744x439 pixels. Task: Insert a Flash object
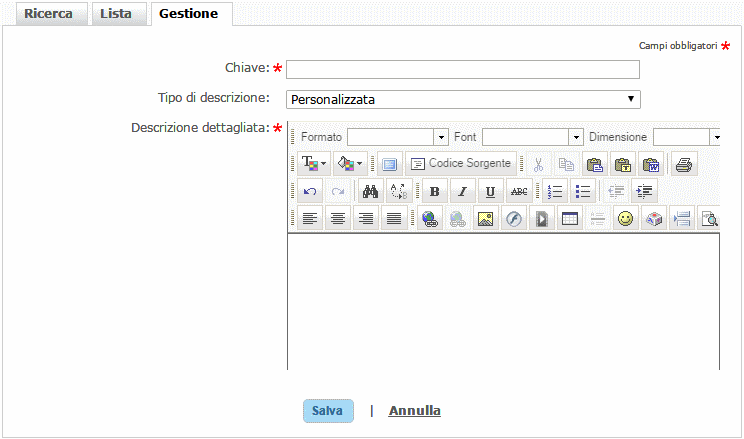point(514,218)
